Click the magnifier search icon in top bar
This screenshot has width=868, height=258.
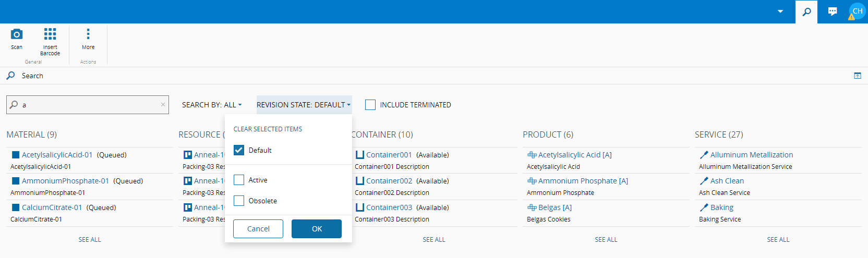pyautogui.click(x=806, y=11)
